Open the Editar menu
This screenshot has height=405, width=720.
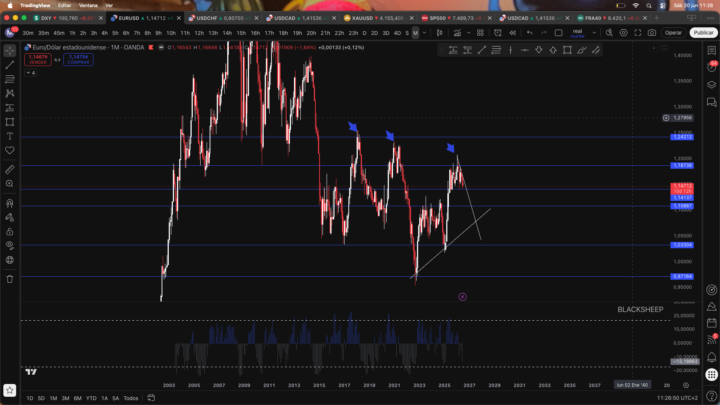pyautogui.click(x=64, y=6)
